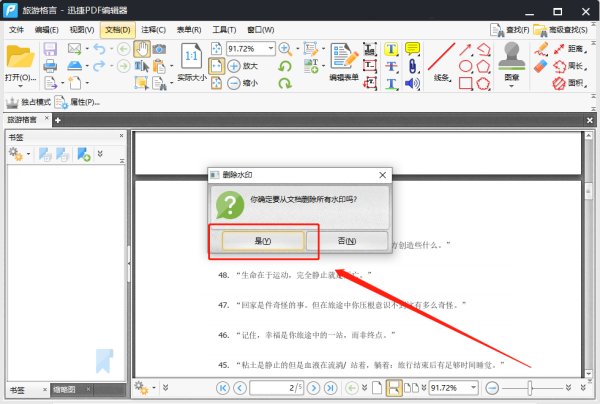Select the text highlight T tool
The width and height of the screenshot is (600, 404).
(x=391, y=49)
